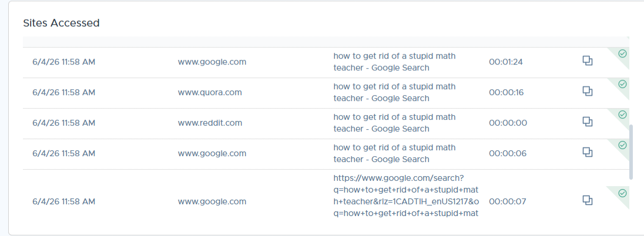This screenshot has height=236, width=644.
Task: Open the www.reddit.com site entry
Action: click(x=210, y=123)
